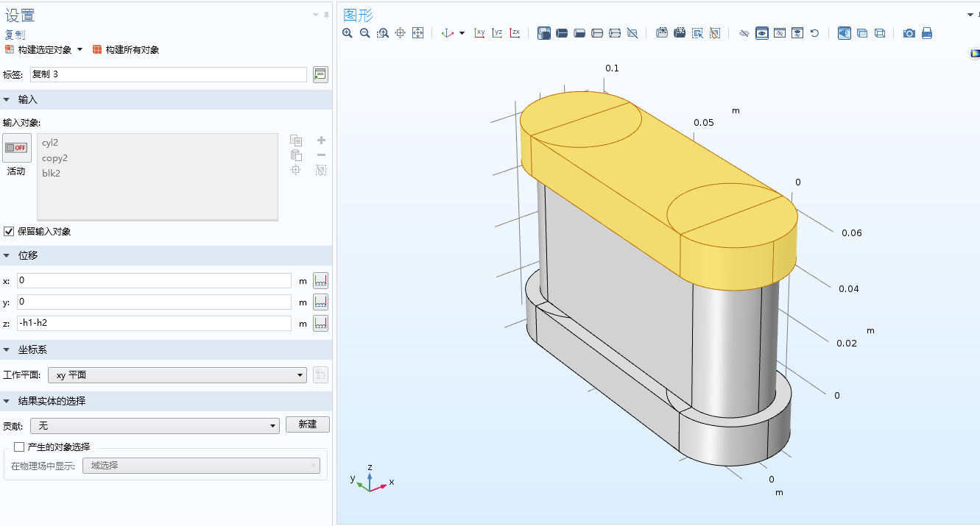Viewport: 980px width, 526px height.
Task: Click the plus add to selection icon
Action: [321, 141]
